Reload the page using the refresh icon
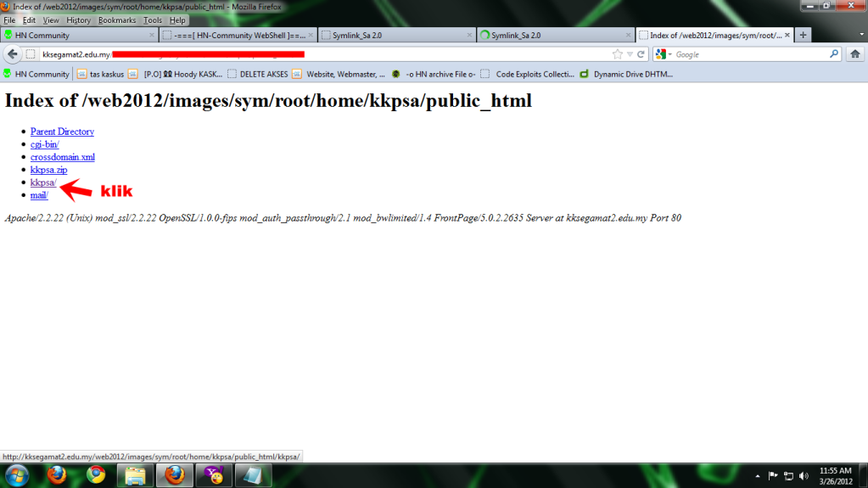 coord(641,54)
